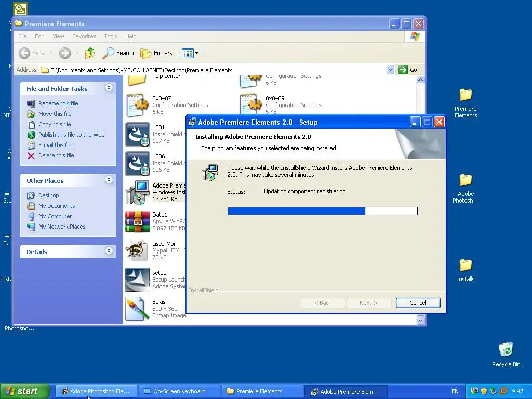Click the Windows flag logo in Explorer

(x=415, y=36)
